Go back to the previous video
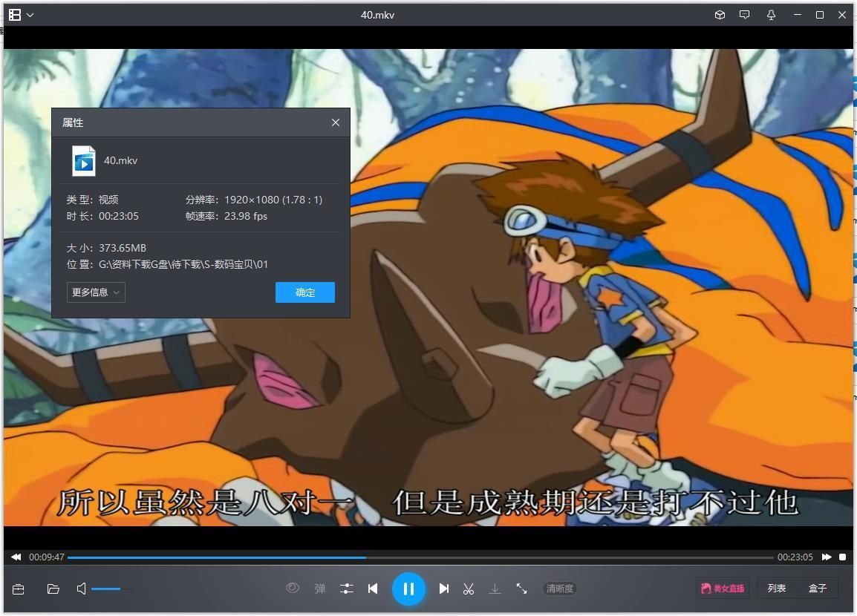Image resolution: width=857 pixels, height=616 pixels. (x=373, y=589)
